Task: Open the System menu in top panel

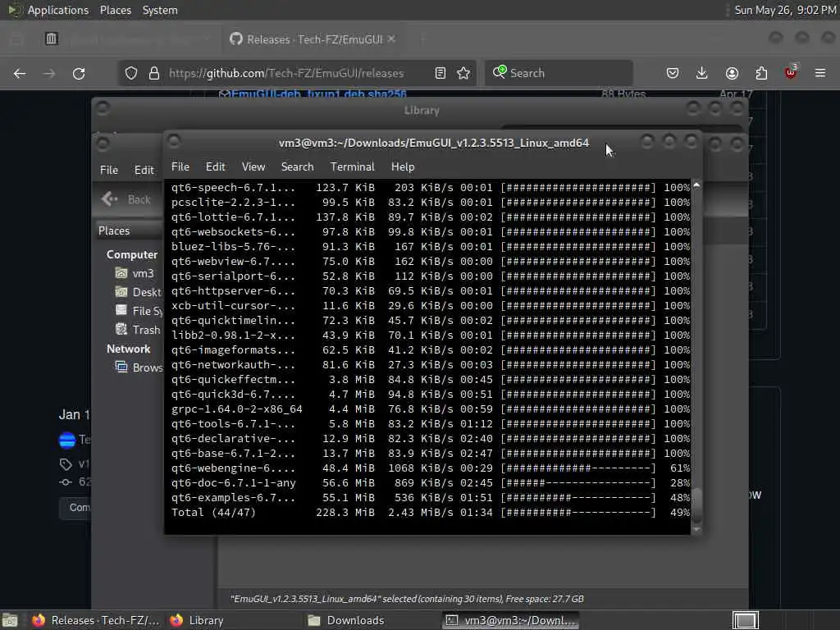Action: (x=160, y=10)
